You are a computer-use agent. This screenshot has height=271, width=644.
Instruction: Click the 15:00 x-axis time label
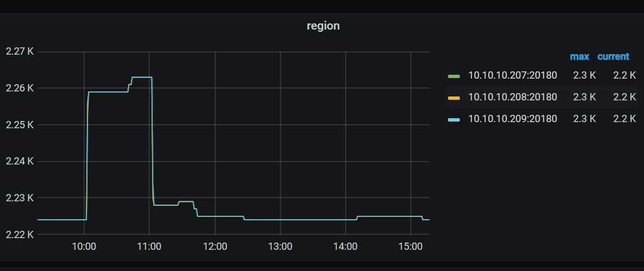click(x=411, y=246)
